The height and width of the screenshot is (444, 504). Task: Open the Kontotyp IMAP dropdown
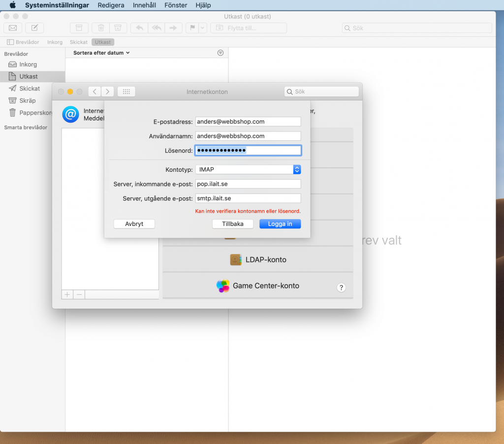coord(248,169)
